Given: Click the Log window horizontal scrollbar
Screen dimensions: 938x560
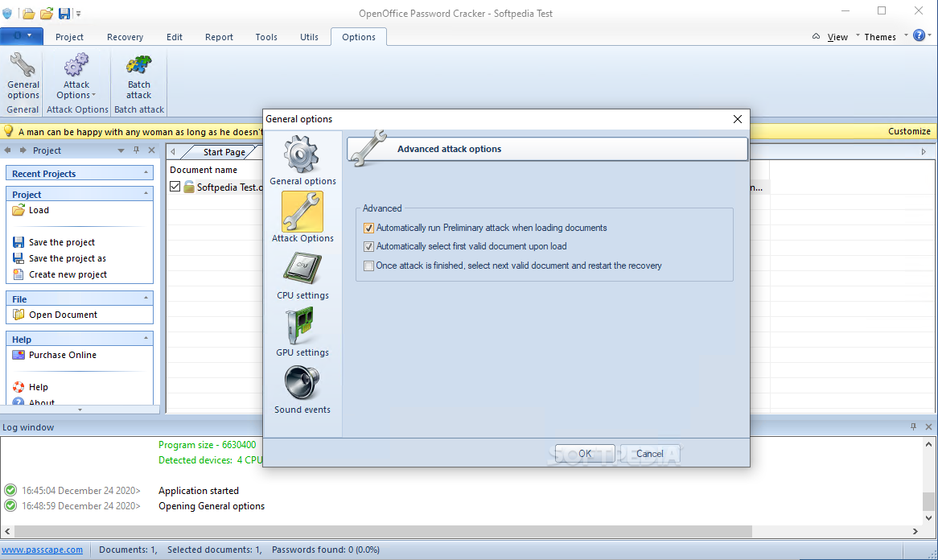Looking at the screenshot, I should coord(383,531).
